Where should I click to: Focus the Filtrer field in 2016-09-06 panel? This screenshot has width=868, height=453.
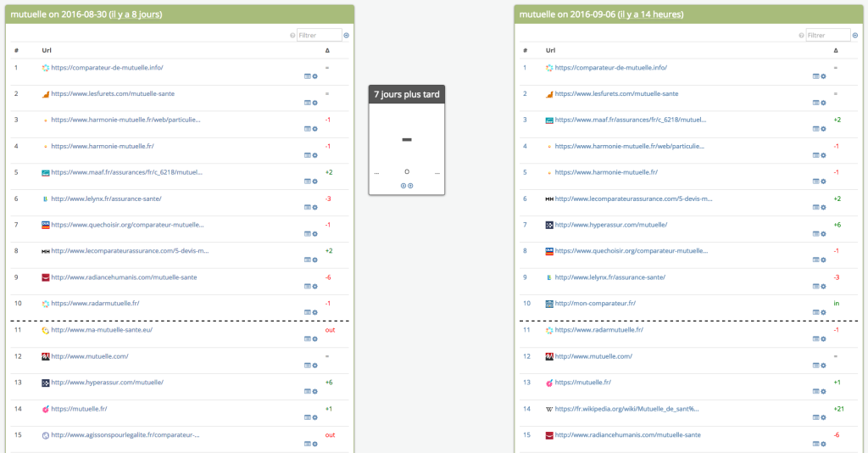point(828,36)
